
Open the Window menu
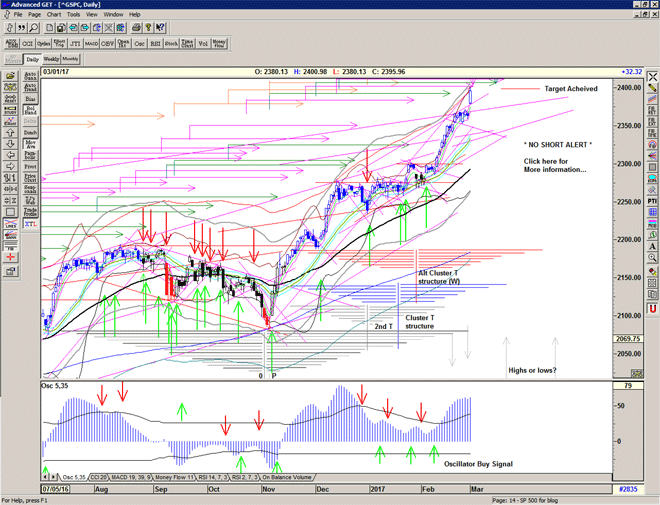[113, 15]
